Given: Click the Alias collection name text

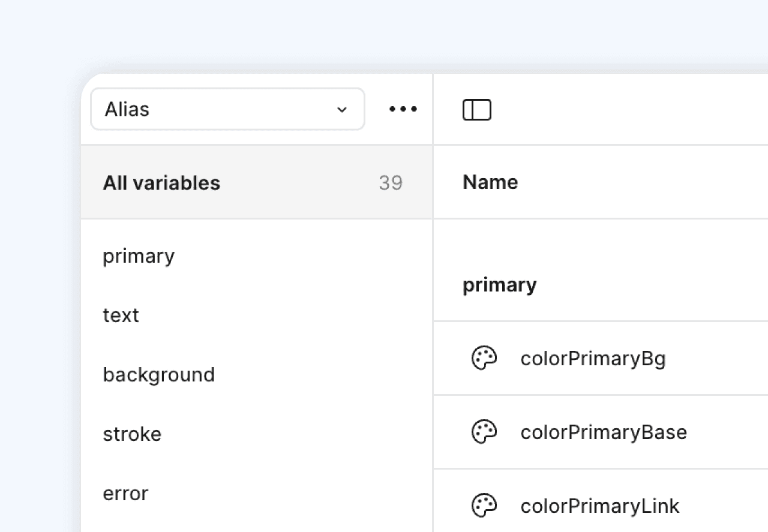Looking at the screenshot, I should (127, 109).
